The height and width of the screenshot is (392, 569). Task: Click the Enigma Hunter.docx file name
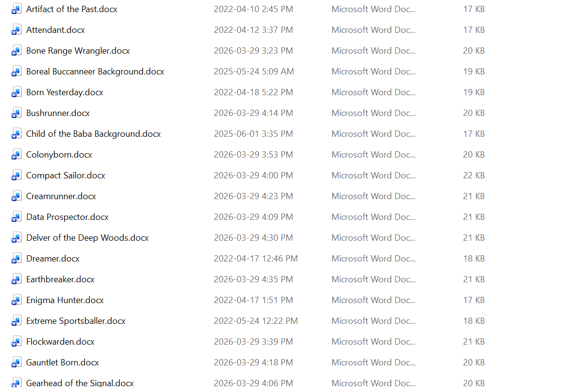(x=65, y=300)
